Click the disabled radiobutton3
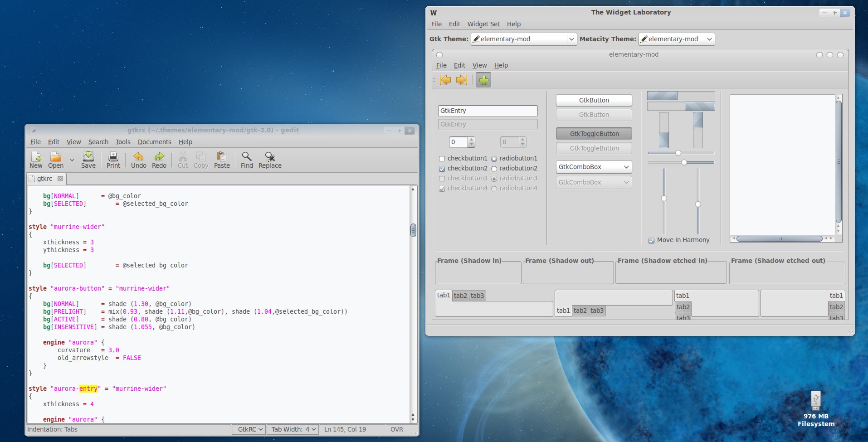 [494, 179]
